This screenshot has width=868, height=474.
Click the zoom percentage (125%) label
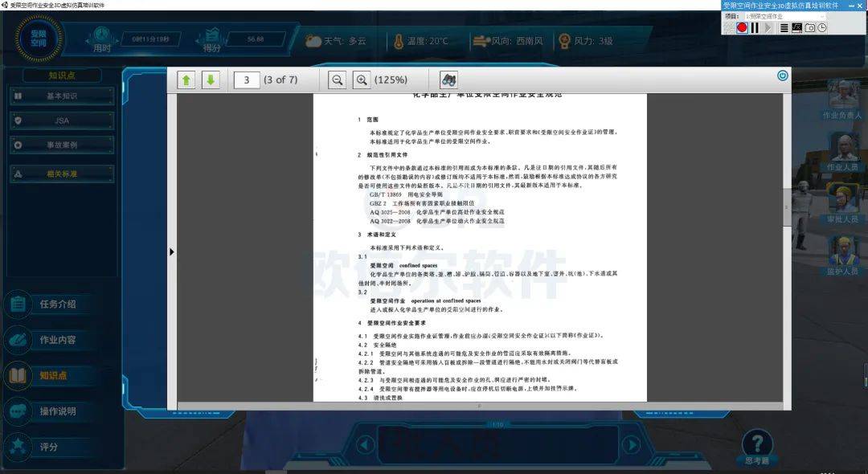391,80
